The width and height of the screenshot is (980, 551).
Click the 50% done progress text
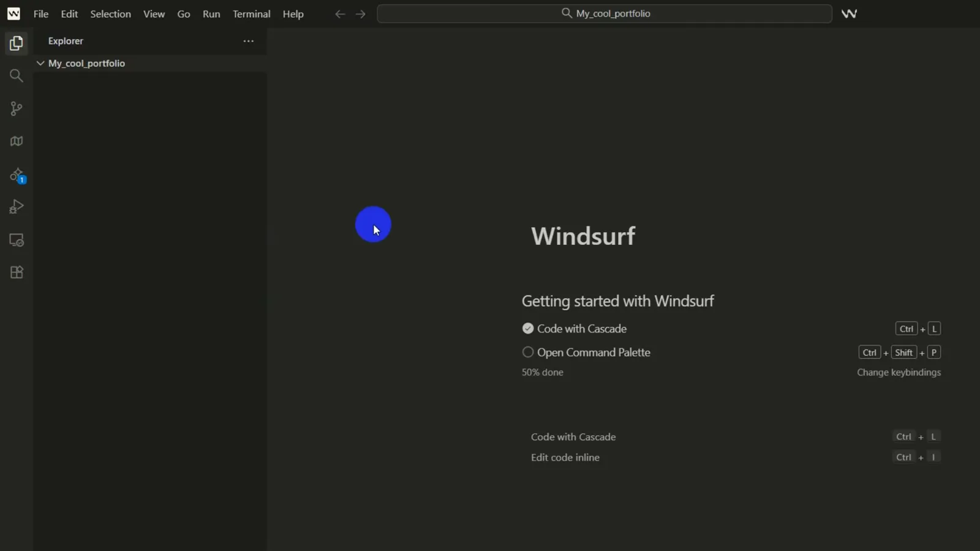pos(542,372)
